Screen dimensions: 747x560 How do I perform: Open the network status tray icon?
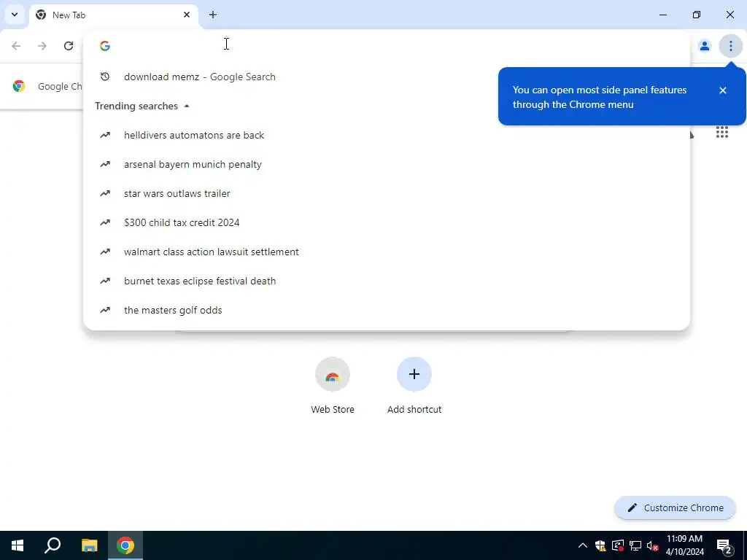[x=635, y=545]
